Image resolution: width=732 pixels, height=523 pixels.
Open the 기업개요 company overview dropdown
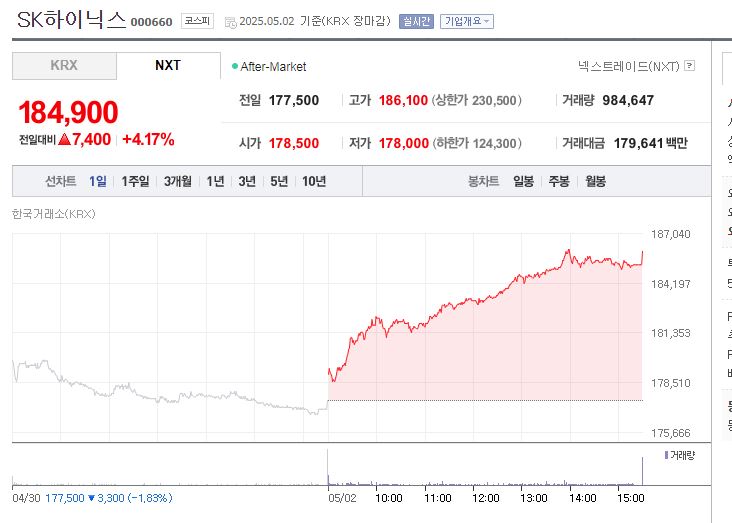coord(467,22)
